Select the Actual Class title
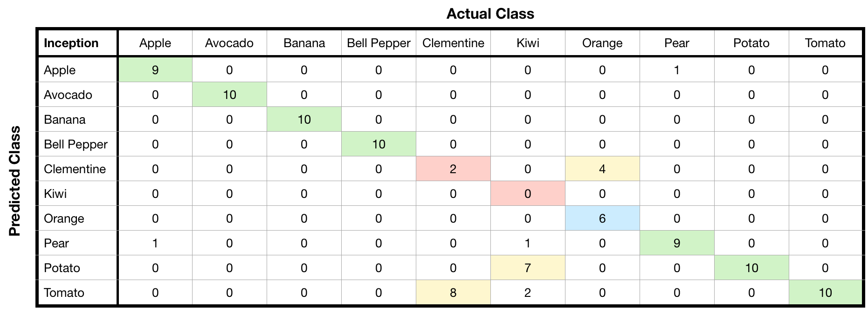This screenshot has width=868, height=309. pos(490,14)
